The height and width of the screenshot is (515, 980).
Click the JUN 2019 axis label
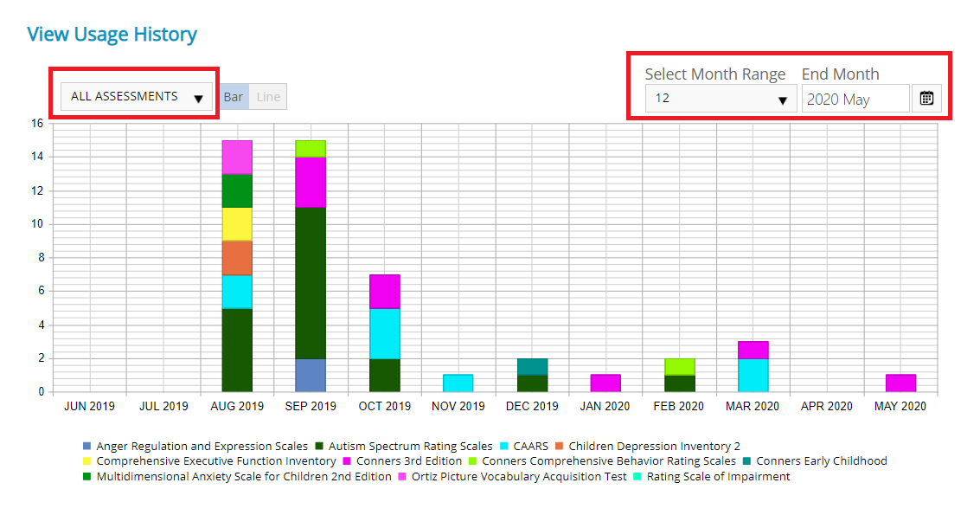[89, 406]
